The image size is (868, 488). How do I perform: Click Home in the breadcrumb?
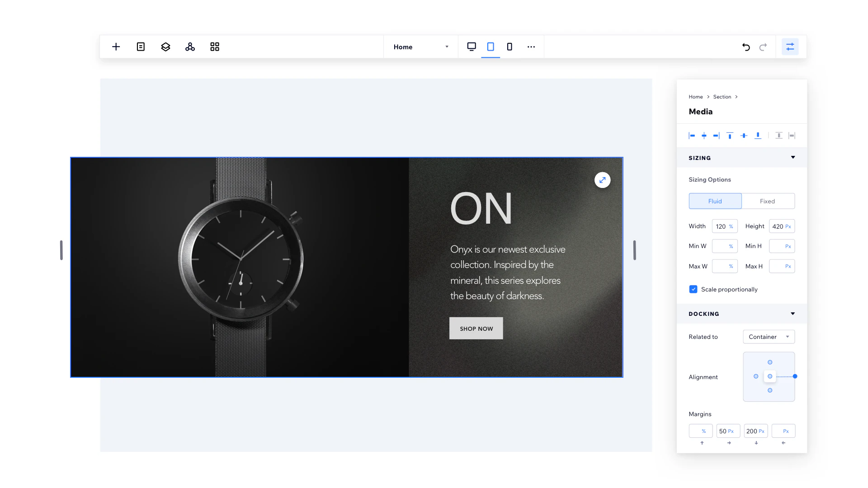click(696, 97)
